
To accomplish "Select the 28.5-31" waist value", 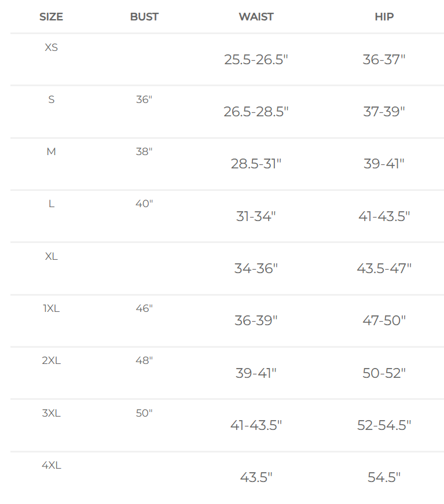I will click(256, 164).
